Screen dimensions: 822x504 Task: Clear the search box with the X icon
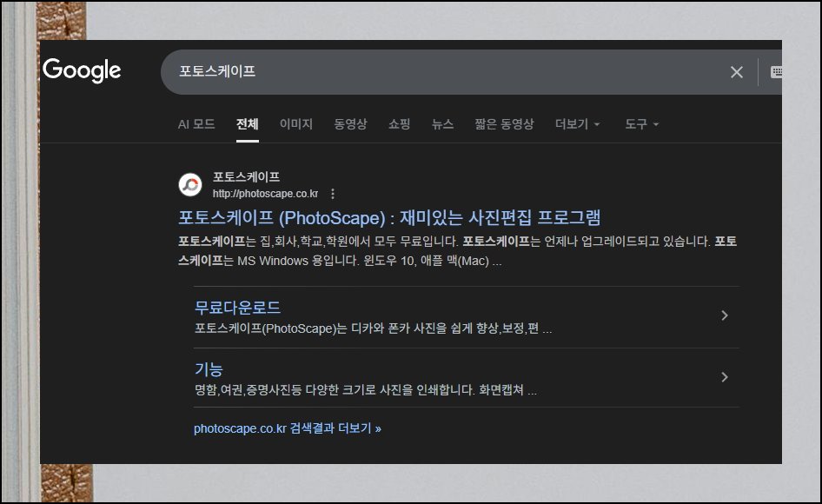pos(737,72)
